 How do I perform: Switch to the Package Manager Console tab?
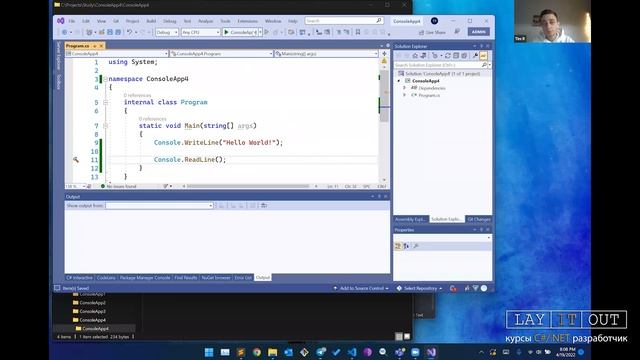pyautogui.click(x=145, y=278)
